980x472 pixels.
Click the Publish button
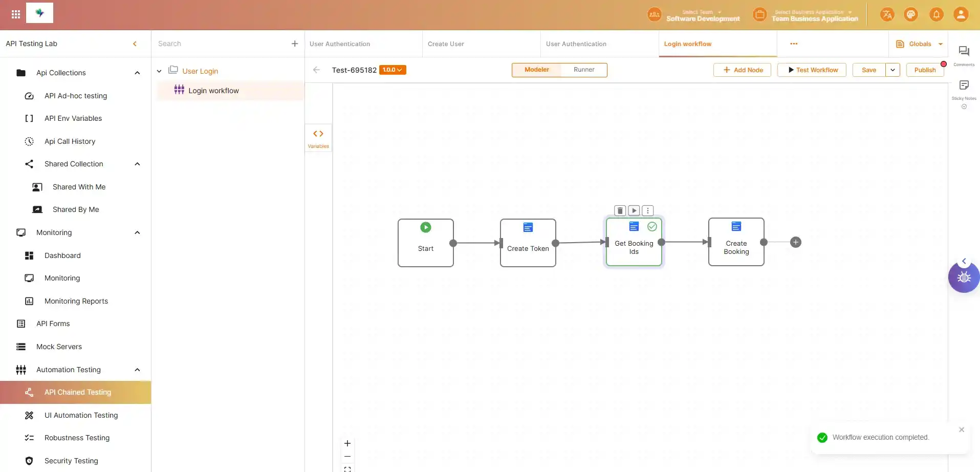click(x=924, y=70)
